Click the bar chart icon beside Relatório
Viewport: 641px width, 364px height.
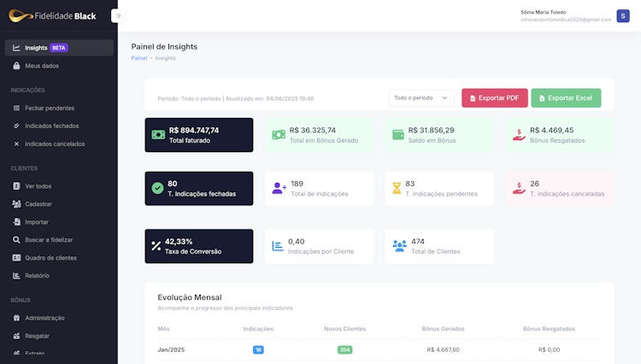[x=16, y=276]
